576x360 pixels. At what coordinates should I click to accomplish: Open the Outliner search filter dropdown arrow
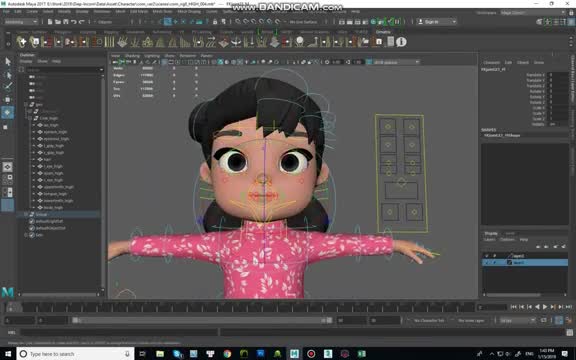(x=101, y=69)
